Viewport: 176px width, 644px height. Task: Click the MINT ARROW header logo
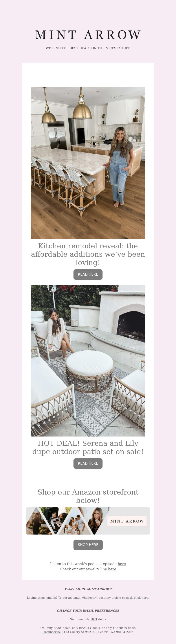coord(88,35)
